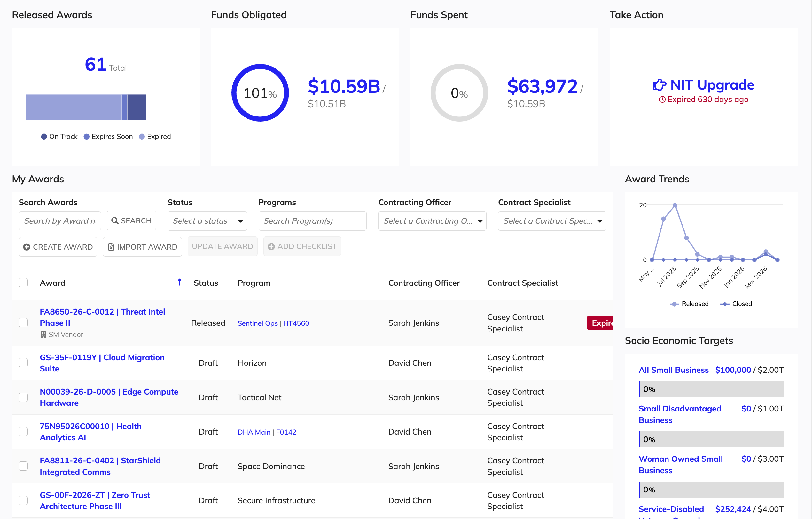Click the Search Program(s) input field

pos(312,221)
